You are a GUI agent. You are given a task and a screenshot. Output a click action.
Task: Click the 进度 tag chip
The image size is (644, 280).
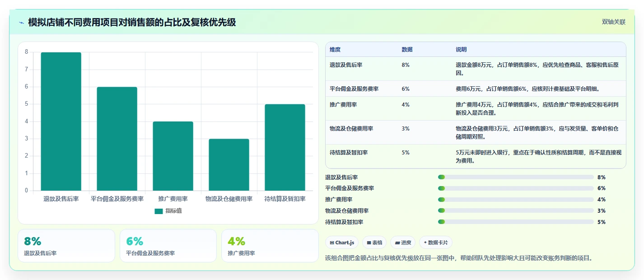[403, 243]
